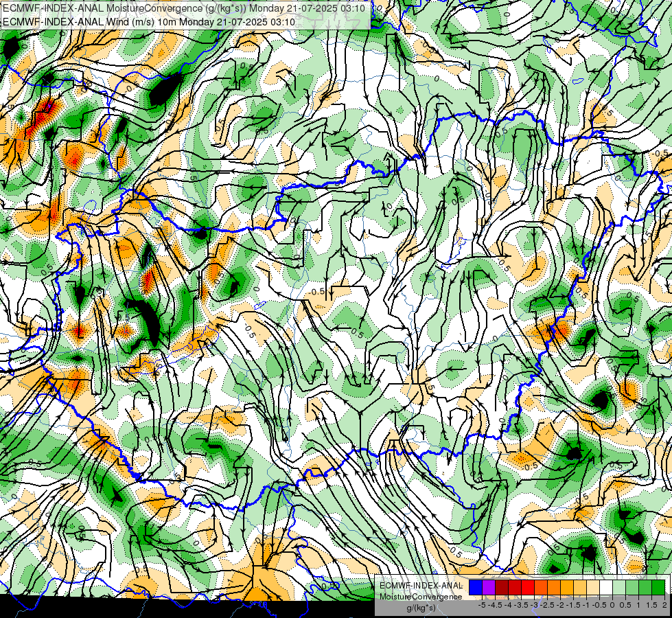The image size is (672, 618).
Task: Pick the light green swatch from 0.5 to 1
Action: tap(632, 587)
